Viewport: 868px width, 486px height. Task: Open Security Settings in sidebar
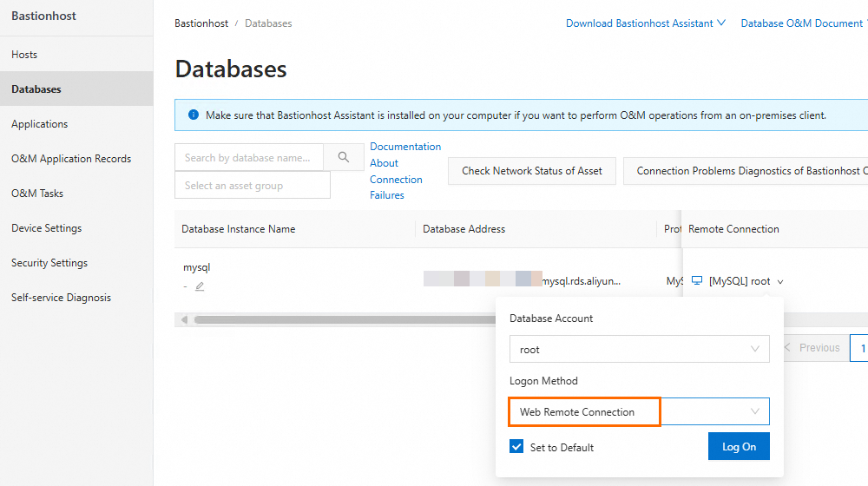49,263
